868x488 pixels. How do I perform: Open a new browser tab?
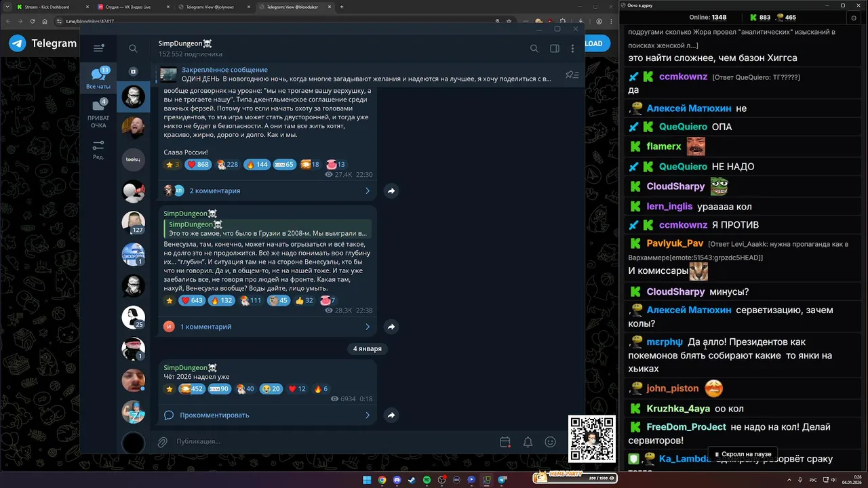pyautogui.click(x=341, y=7)
